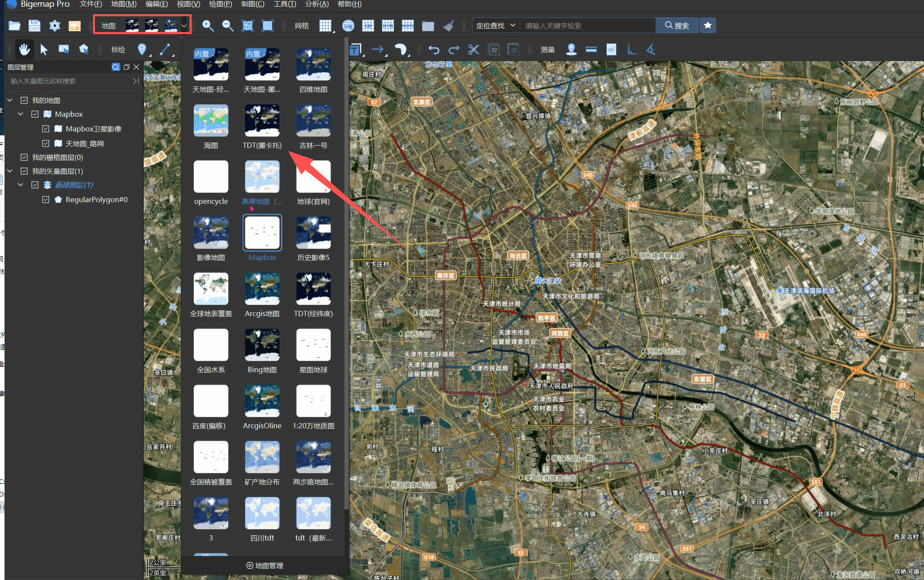Open the 定位查找 dropdown
Viewport: 924px width, 580px height.
coord(496,25)
